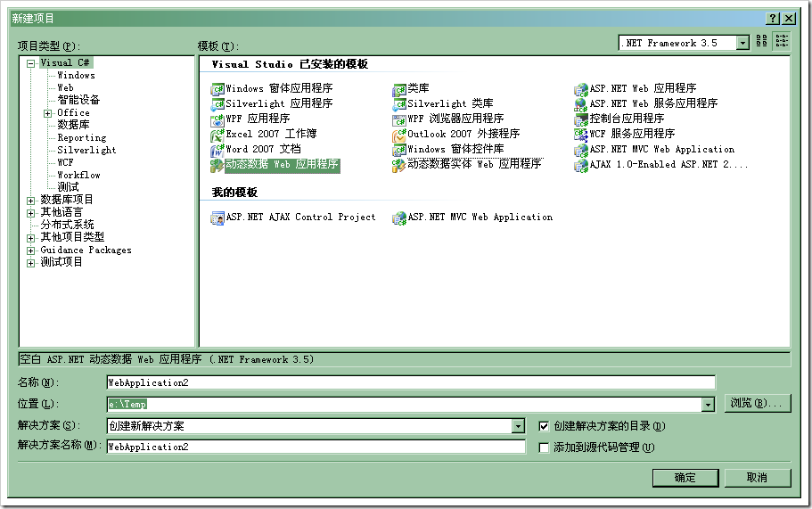Expand the Office tree node
Viewport: 812px width, 509px height.
47,113
